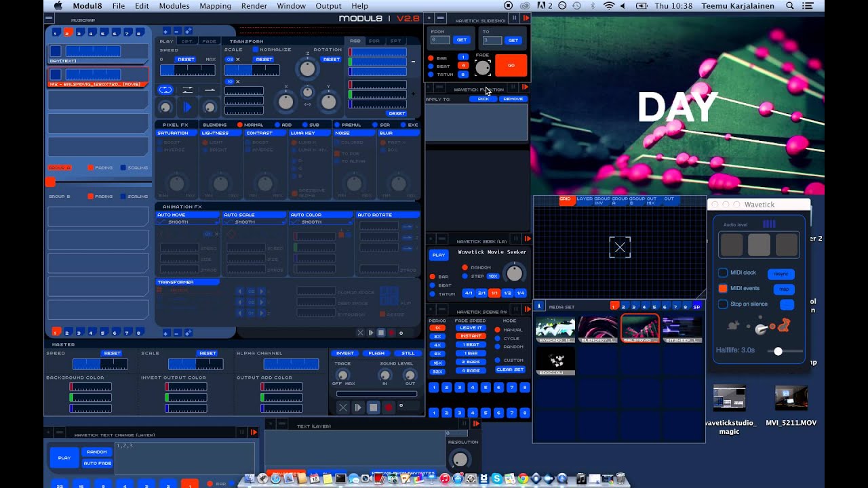Open the Auto Color Smooth dropdown
This screenshot has width=868, height=488.
[321, 222]
